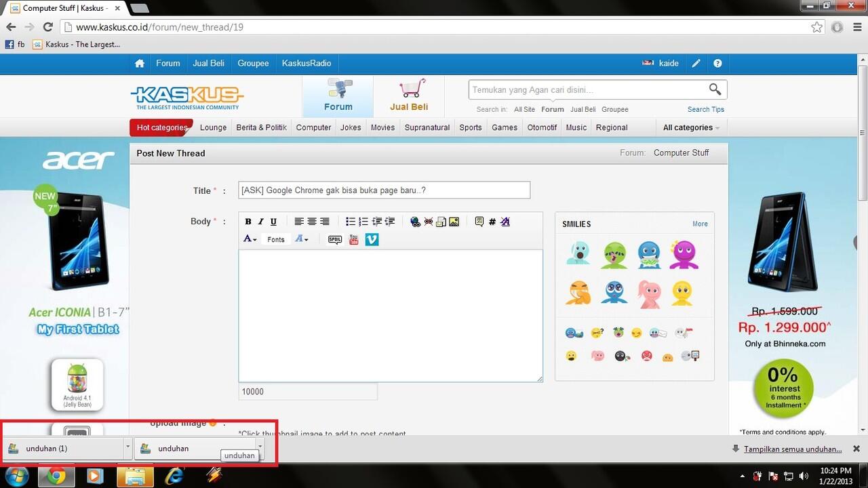Insert the confused emoticon with question mark

(x=597, y=333)
